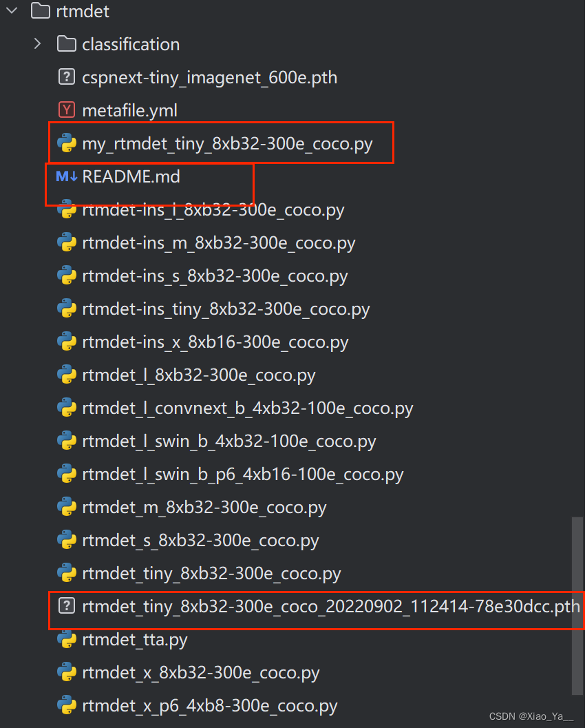The height and width of the screenshot is (728, 585).
Task: Click the folder icon beside rtmdet
Action: (x=39, y=11)
